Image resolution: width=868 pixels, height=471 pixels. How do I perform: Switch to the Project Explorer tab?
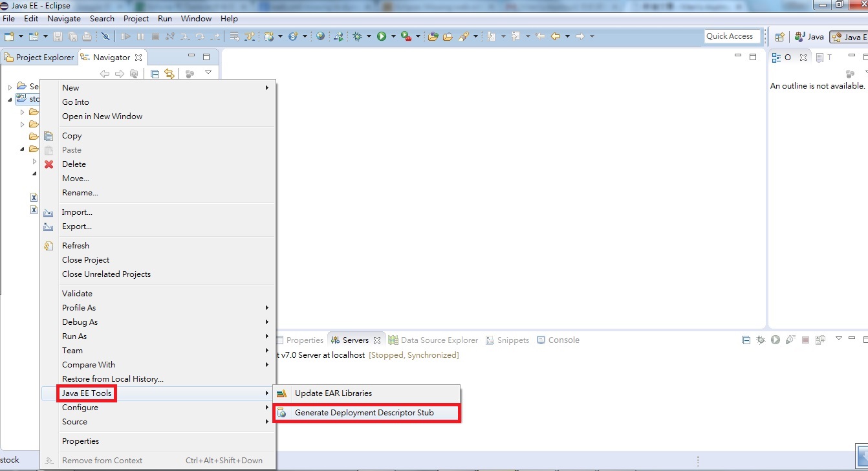39,58
